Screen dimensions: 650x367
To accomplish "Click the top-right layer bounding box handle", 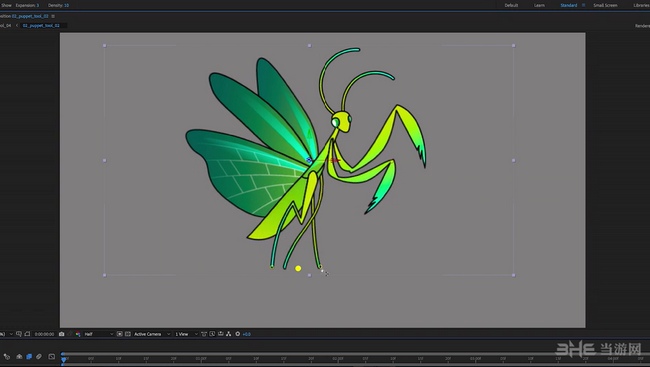I will 514,46.
